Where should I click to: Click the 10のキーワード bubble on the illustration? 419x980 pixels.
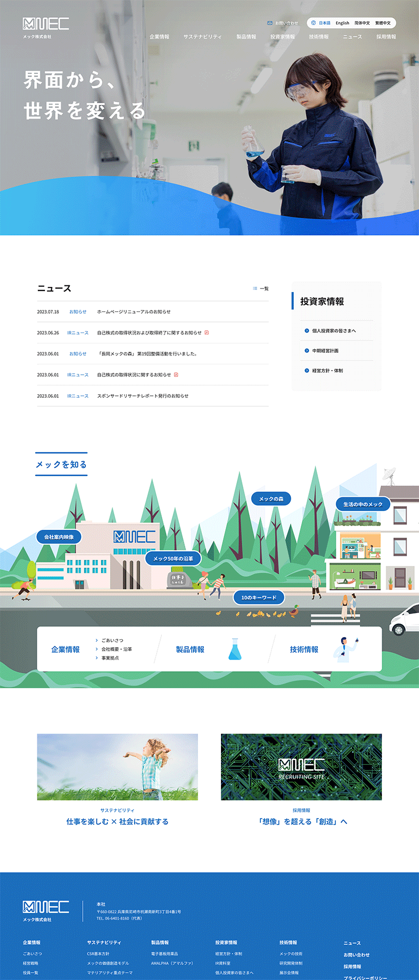tap(258, 597)
